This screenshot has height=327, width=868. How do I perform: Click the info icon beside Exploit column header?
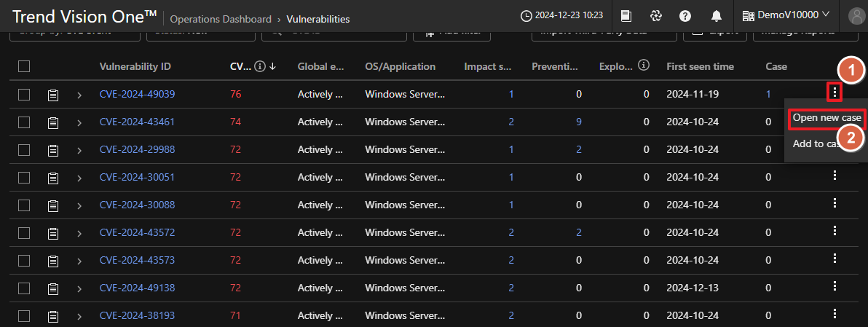pyautogui.click(x=643, y=66)
